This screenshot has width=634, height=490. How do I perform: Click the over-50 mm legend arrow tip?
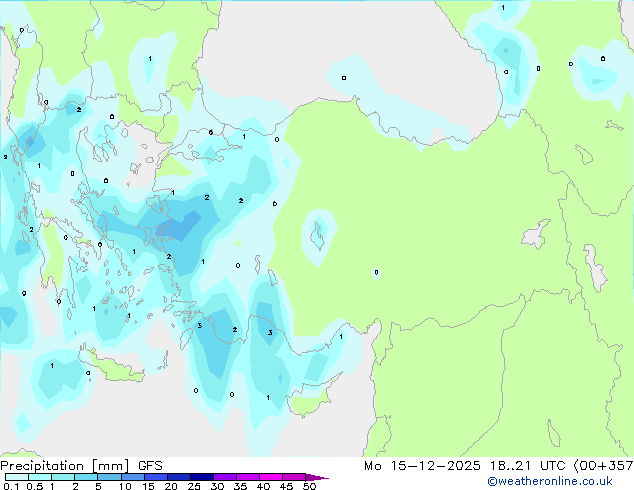coord(317,477)
